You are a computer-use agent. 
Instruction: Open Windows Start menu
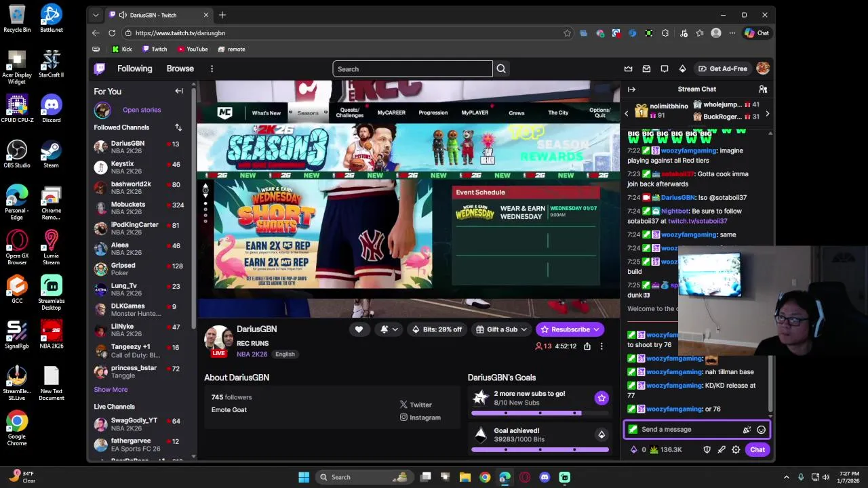click(x=304, y=477)
